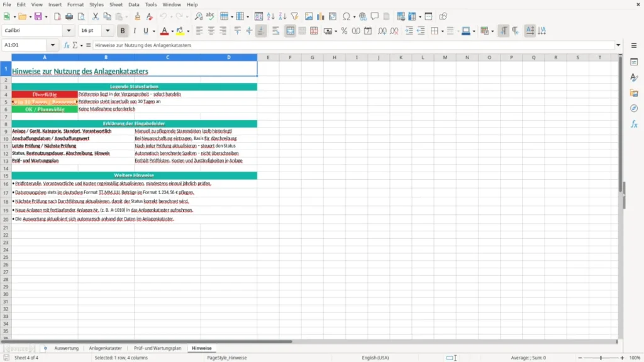
Task: Open font name dropdown
Action: pos(69,30)
